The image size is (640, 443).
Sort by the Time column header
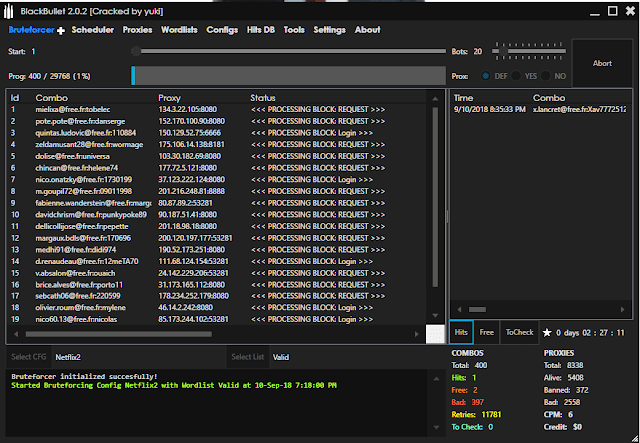point(463,98)
